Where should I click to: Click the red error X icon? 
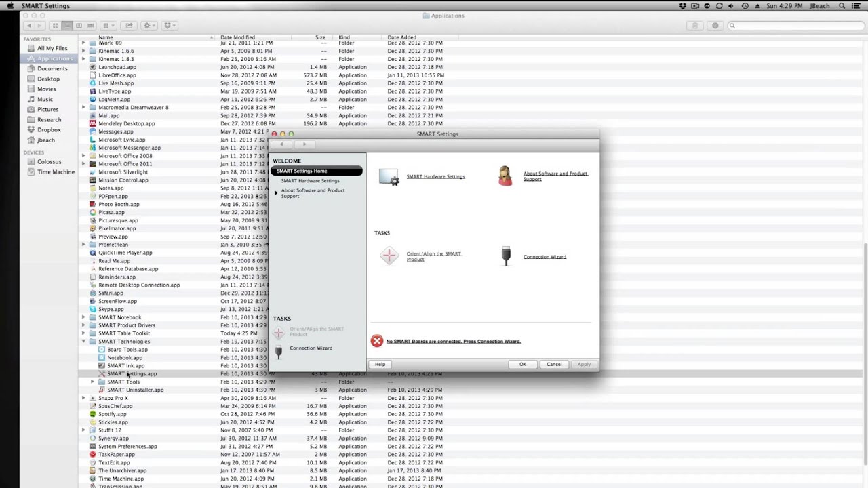tap(377, 341)
